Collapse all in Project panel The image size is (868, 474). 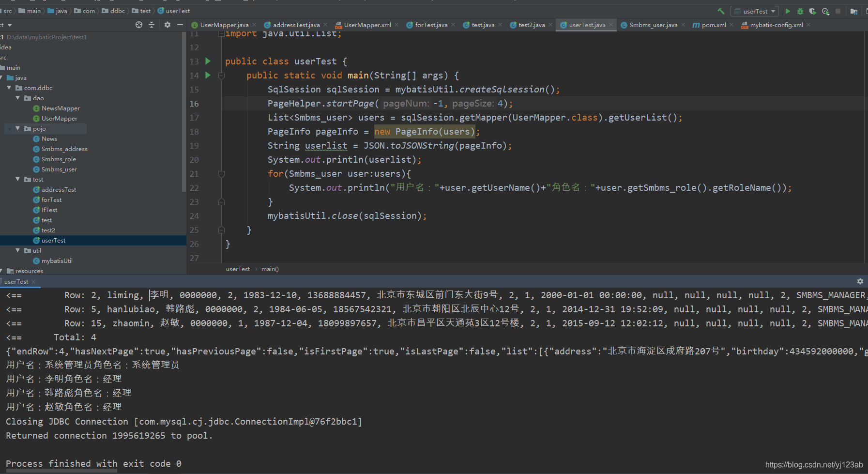[152, 25]
